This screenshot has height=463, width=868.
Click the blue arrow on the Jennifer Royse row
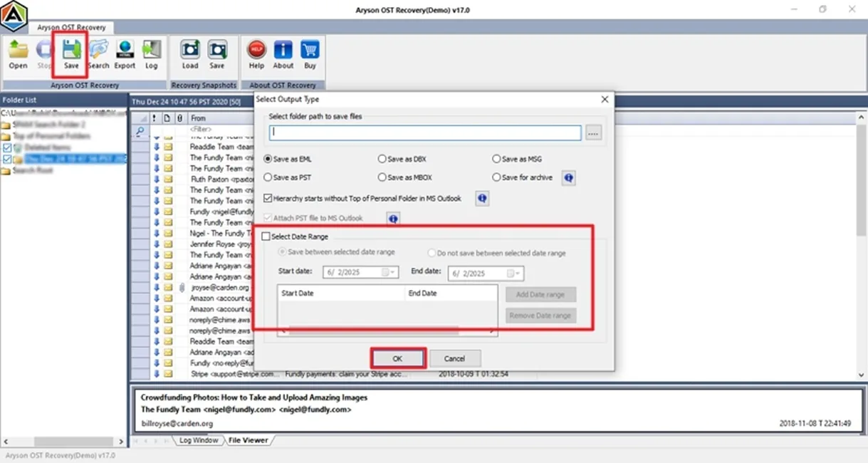157,244
